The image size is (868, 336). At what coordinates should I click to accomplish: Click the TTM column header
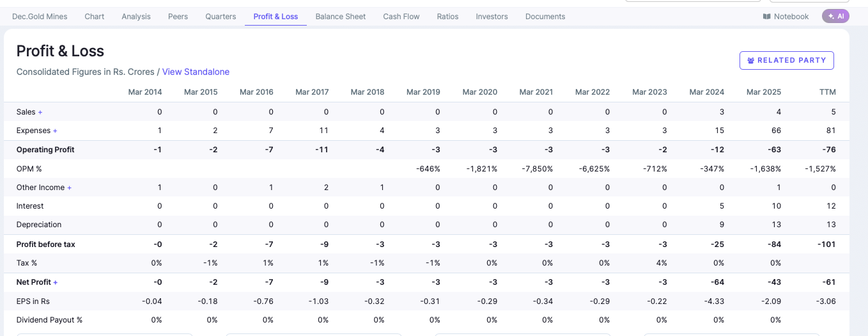[x=827, y=92]
